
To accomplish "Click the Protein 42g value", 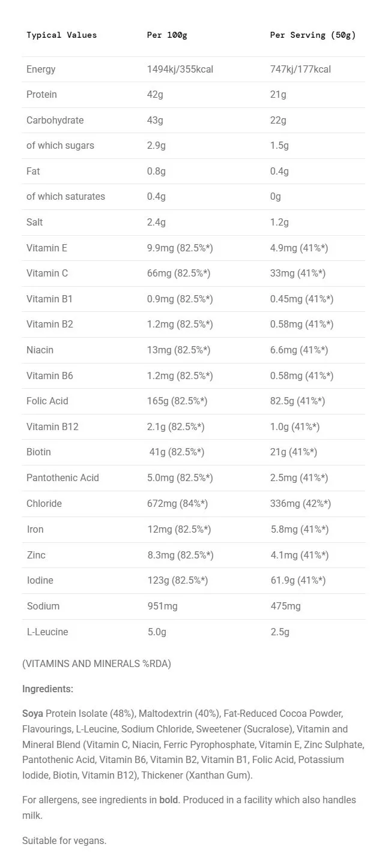I will point(155,95).
